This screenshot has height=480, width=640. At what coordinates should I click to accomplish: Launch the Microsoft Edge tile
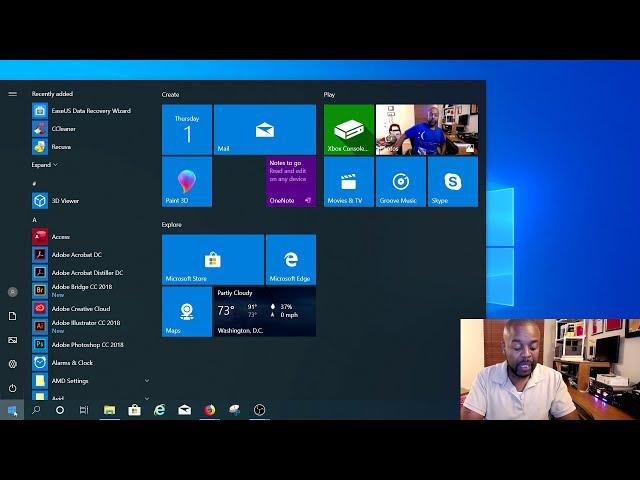[x=291, y=259]
